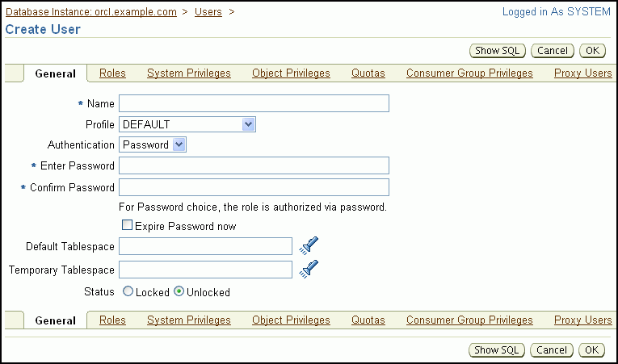The height and width of the screenshot is (364, 618).
Task: Click into the Enter Password field
Action: coord(254,165)
